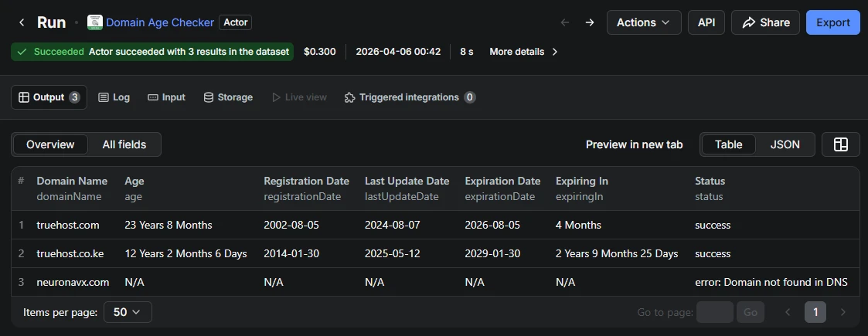Screen dimensions: 868x336
Task: Switch to the Input tab
Action: 167,97
